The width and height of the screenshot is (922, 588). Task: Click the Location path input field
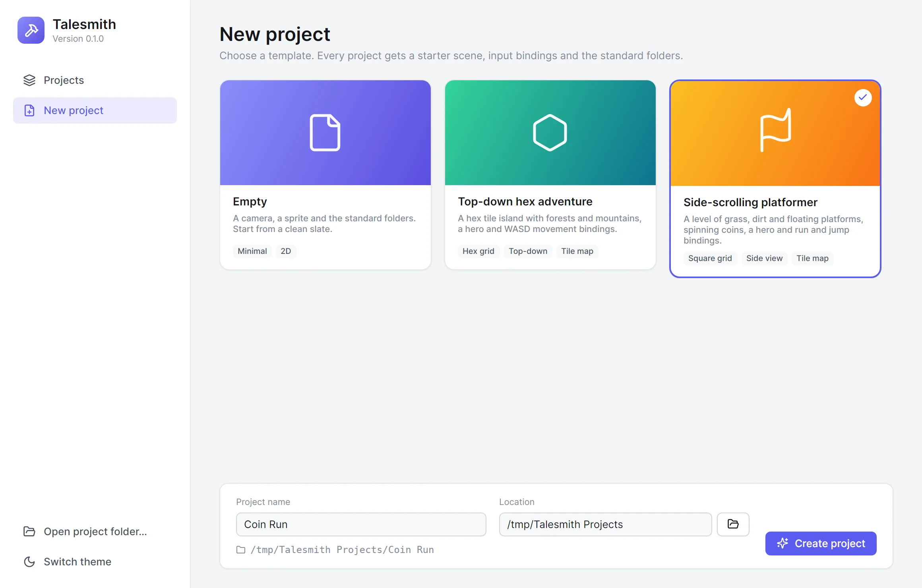[x=606, y=524]
